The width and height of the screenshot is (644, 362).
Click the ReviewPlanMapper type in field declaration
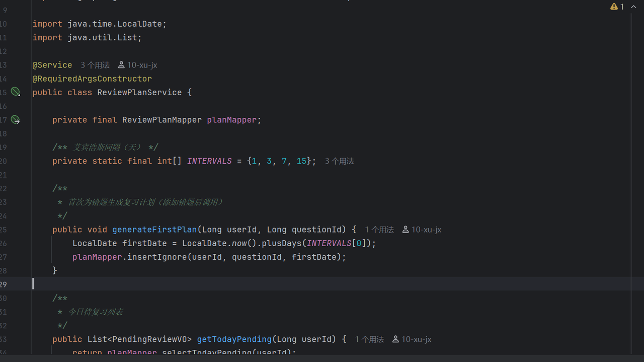[162, 120]
